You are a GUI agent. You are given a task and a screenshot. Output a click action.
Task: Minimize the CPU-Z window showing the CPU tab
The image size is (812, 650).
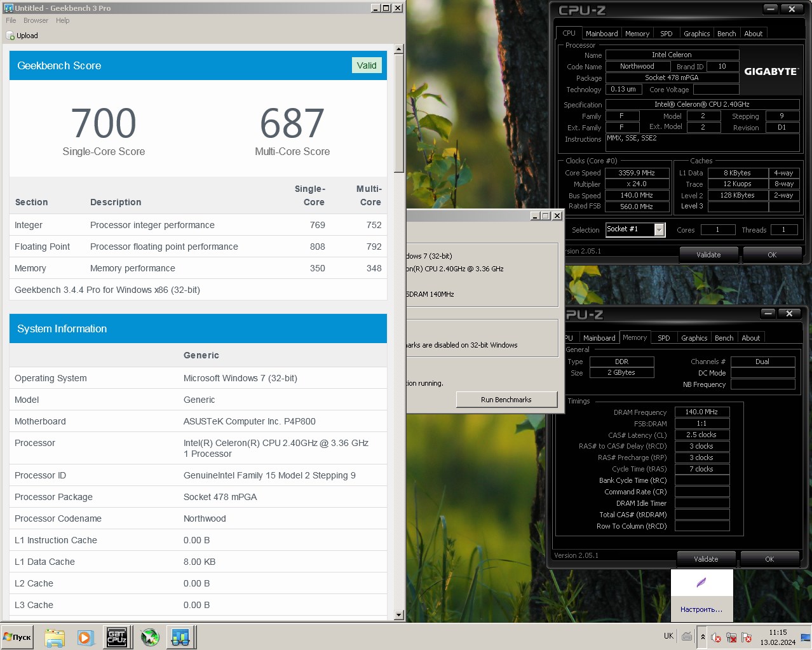click(771, 9)
